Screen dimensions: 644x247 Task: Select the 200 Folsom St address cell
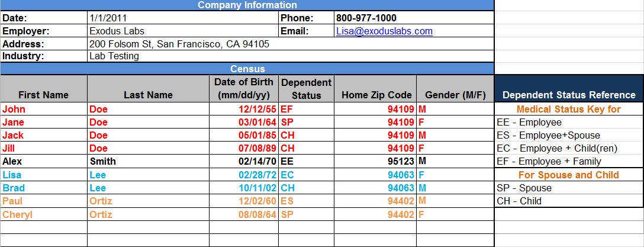[x=290, y=44]
